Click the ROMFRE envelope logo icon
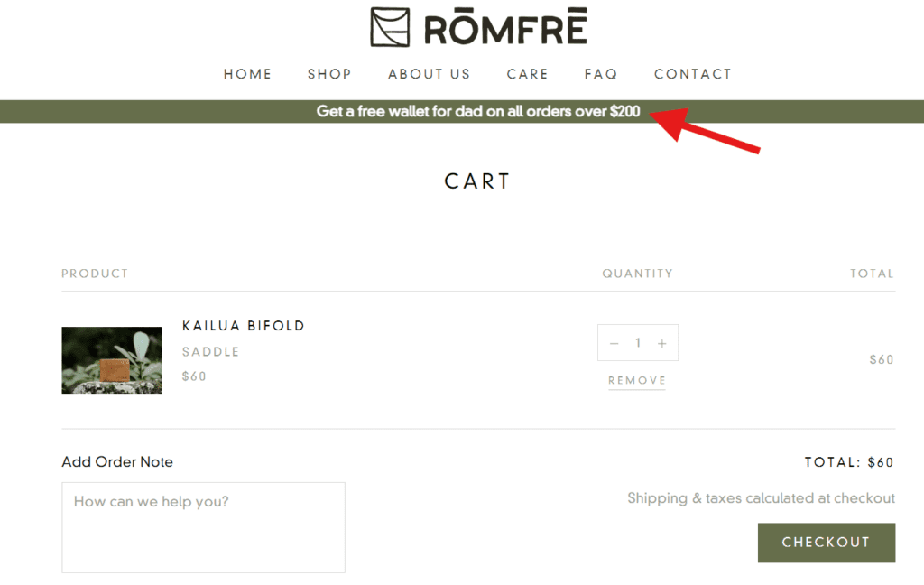 coord(390,27)
